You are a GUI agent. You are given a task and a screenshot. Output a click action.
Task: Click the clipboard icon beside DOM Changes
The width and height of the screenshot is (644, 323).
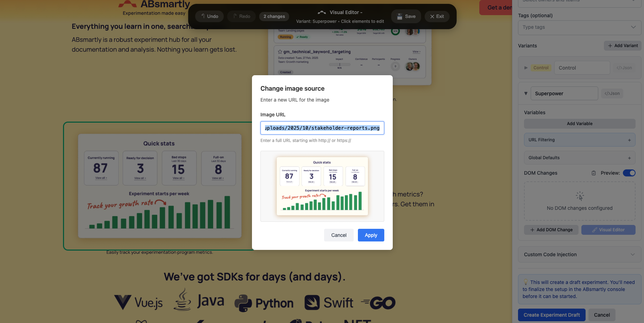tap(594, 173)
